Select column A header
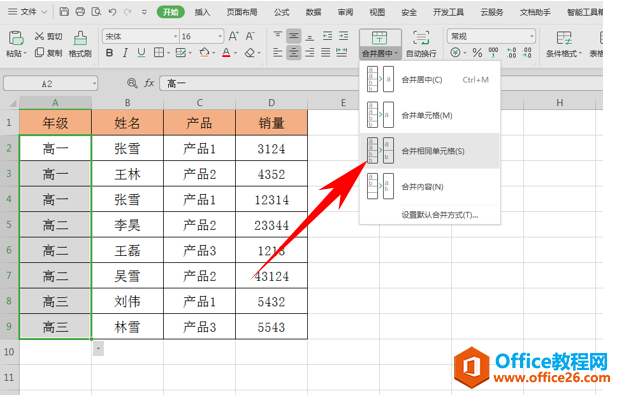617x395 pixels. (x=55, y=103)
